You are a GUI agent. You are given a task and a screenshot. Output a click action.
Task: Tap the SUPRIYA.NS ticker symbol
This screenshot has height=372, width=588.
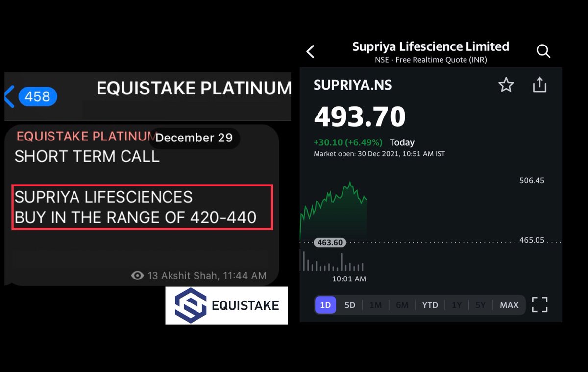pyautogui.click(x=352, y=85)
